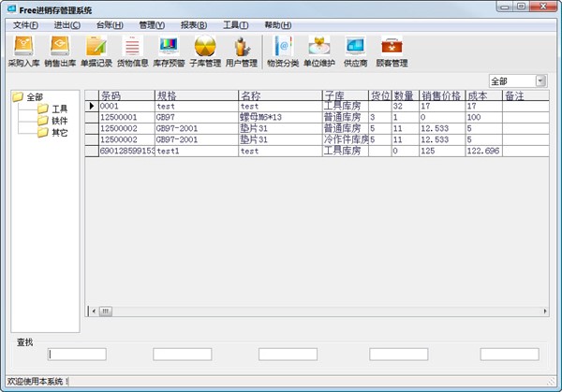This screenshot has width=562, height=392.
Task: Select the 铁件 category in tree
Action: [58, 121]
